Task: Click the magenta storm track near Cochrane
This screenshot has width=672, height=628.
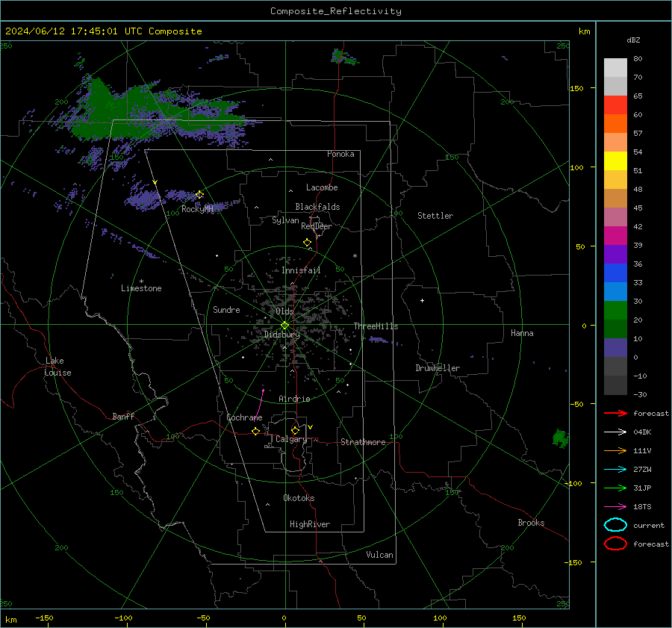Action: (x=259, y=404)
